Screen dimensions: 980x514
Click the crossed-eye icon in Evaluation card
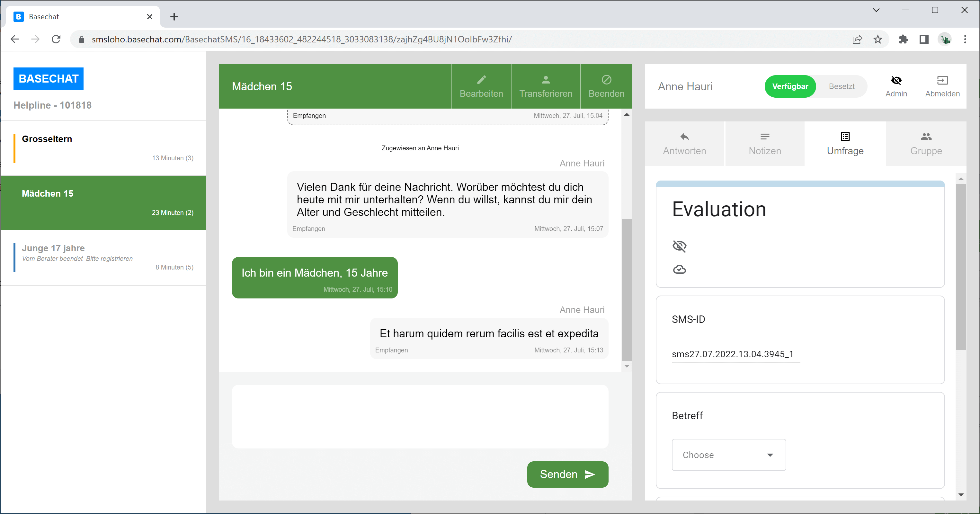point(679,246)
